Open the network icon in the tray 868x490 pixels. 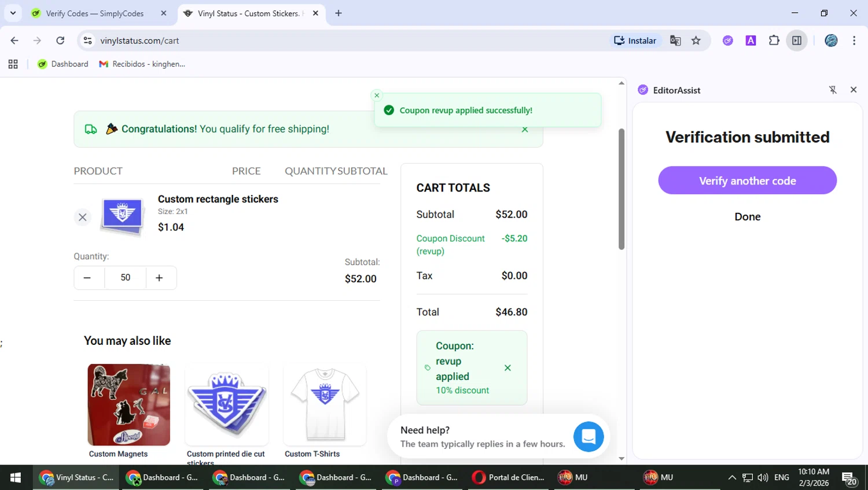748,477
